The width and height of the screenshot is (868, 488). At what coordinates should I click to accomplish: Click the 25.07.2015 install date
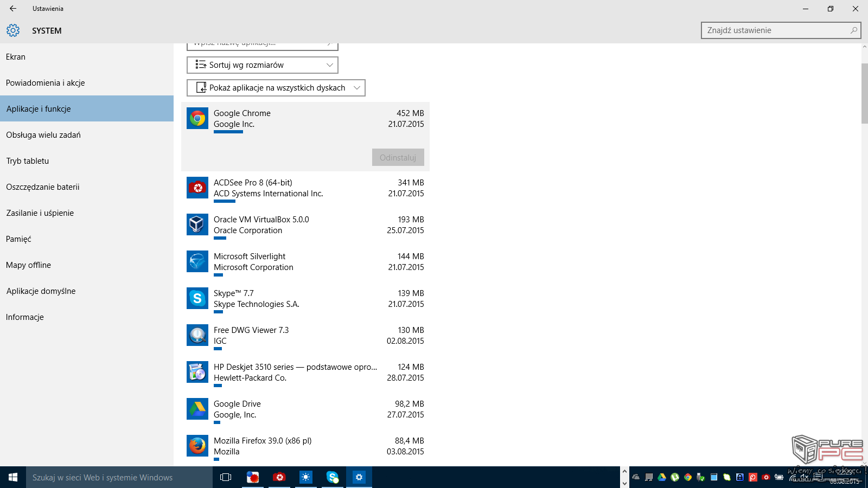pyautogui.click(x=405, y=230)
